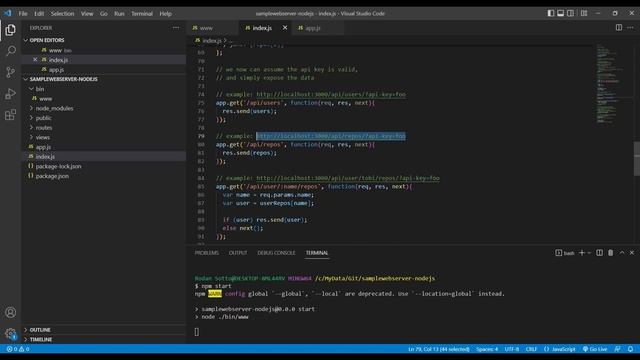Open app.js in the project tree
Image resolution: width=640 pixels, height=360 pixels.
(x=104, y=147)
